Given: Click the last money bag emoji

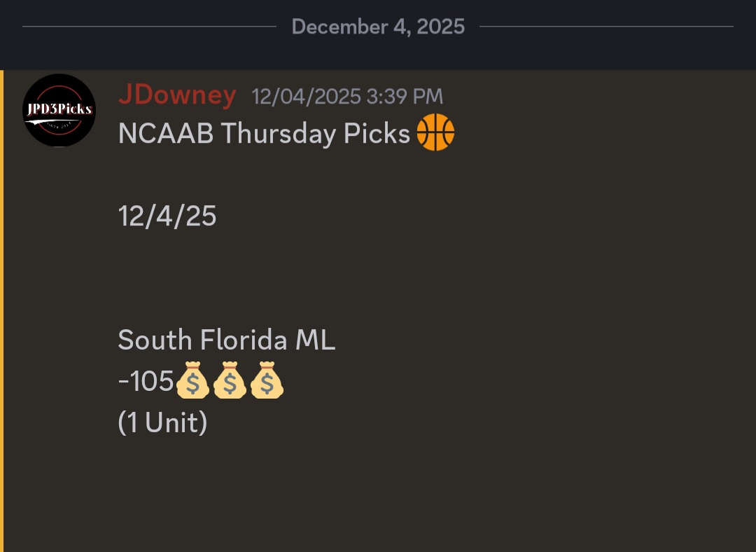Looking at the screenshot, I should coord(267,380).
